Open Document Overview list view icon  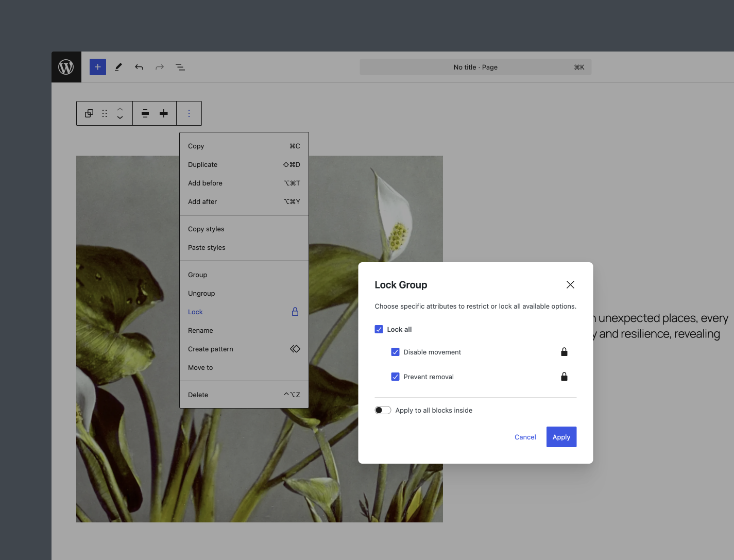[x=180, y=67]
